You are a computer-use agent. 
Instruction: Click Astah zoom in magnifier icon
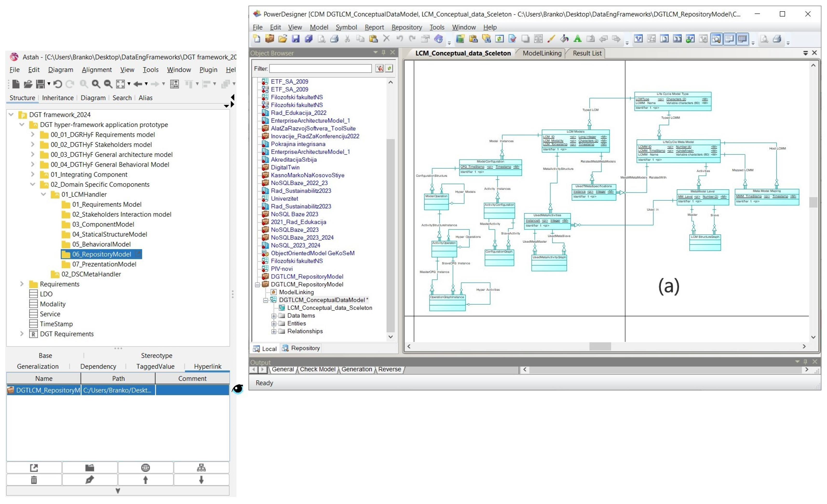click(x=96, y=84)
